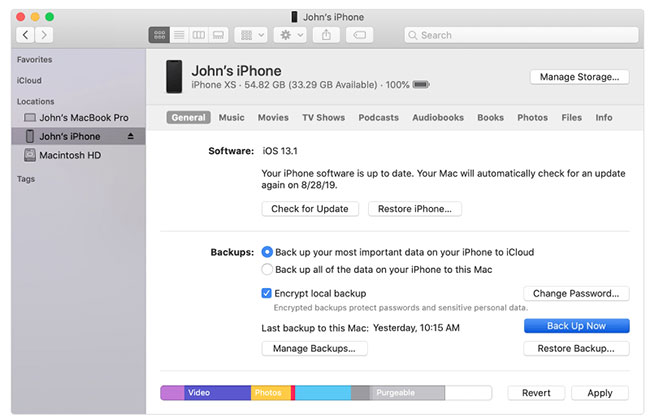Switch to the Podcasts tab
The height and width of the screenshot is (418, 650).
pos(378,117)
